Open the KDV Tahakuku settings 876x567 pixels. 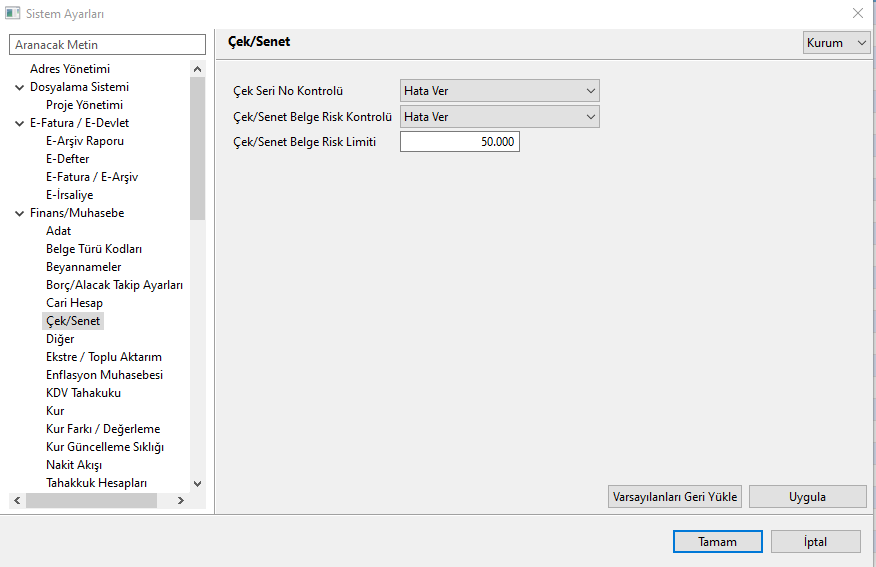(84, 393)
